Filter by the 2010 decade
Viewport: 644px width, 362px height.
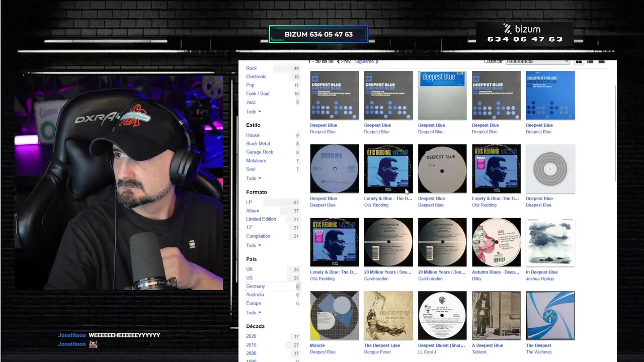point(251,345)
